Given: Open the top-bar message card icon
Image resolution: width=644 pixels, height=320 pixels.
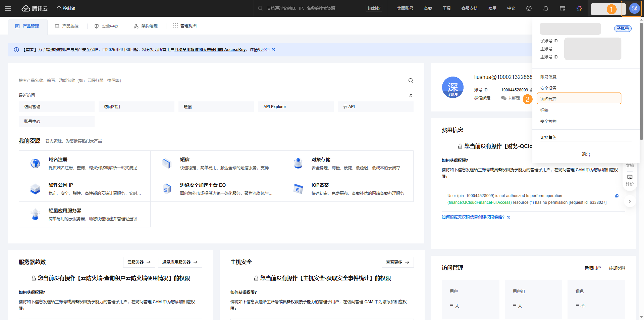Looking at the screenshot, I should [x=562, y=8].
